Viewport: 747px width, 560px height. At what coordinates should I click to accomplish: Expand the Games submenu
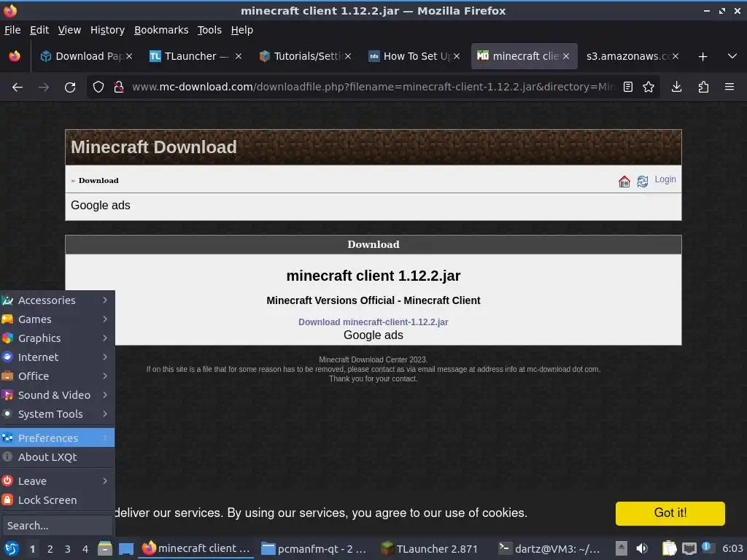[57, 319]
